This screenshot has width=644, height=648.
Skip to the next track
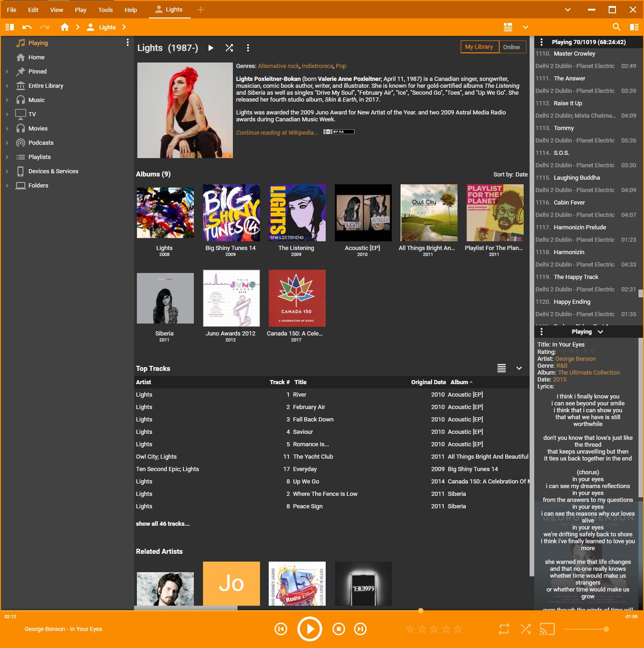[x=361, y=629]
